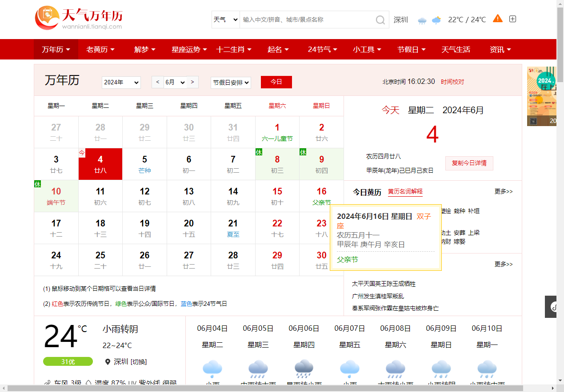Open the 天气 search type dropdown

coord(225,20)
